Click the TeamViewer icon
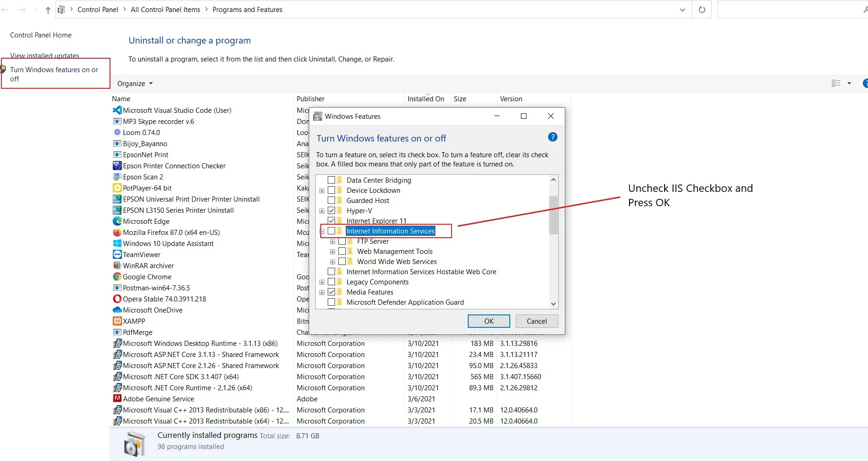The width and height of the screenshot is (868, 461). coord(117,254)
